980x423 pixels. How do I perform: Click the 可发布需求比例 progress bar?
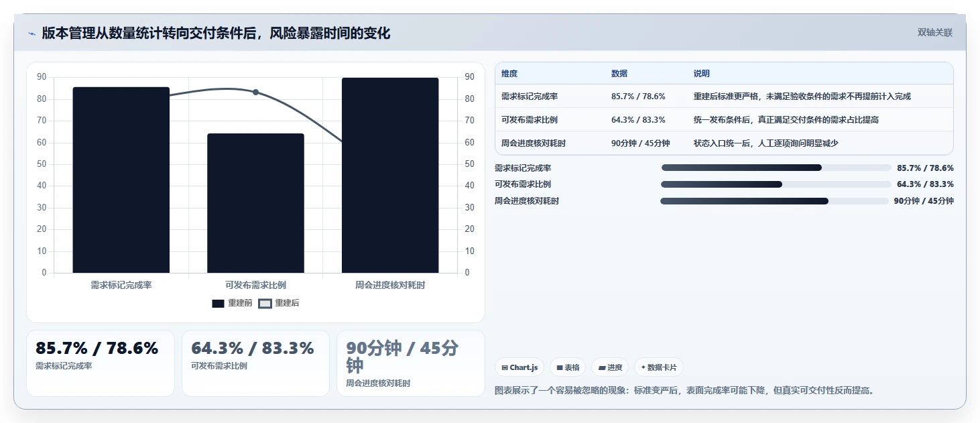776,184
